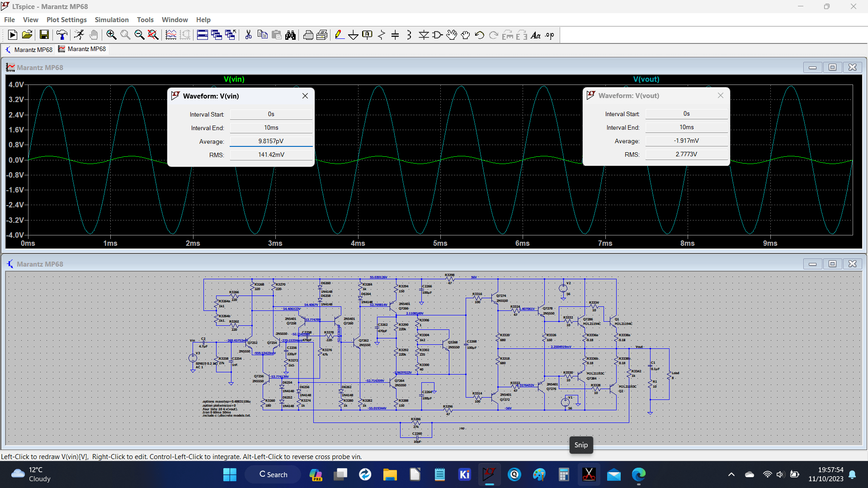Close the Waveform: V(vout) dialog

(x=721, y=95)
